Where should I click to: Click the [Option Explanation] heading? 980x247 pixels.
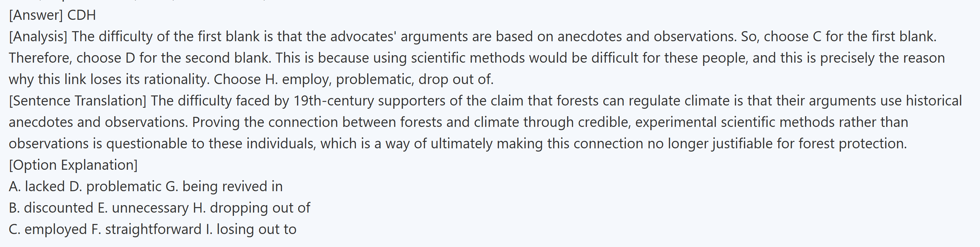click(73, 165)
